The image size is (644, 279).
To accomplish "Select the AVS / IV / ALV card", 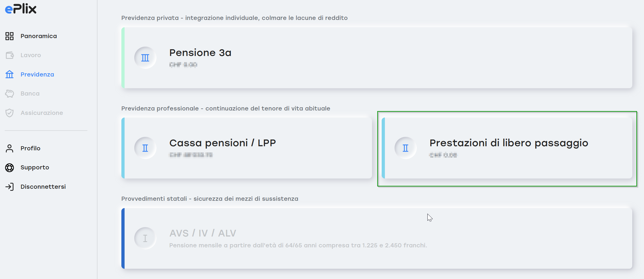I will (377, 238).
